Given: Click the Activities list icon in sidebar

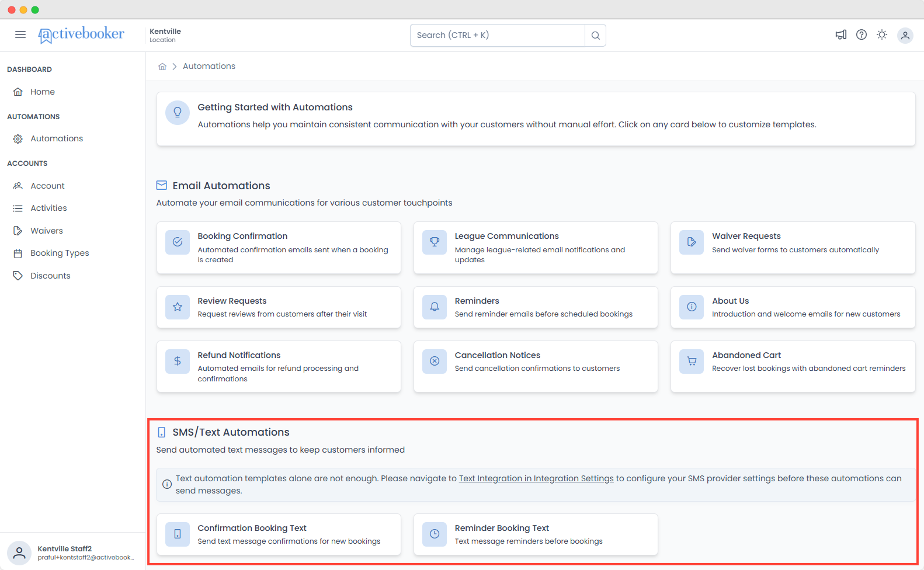Looking at the screenshot, I should 18,208.
